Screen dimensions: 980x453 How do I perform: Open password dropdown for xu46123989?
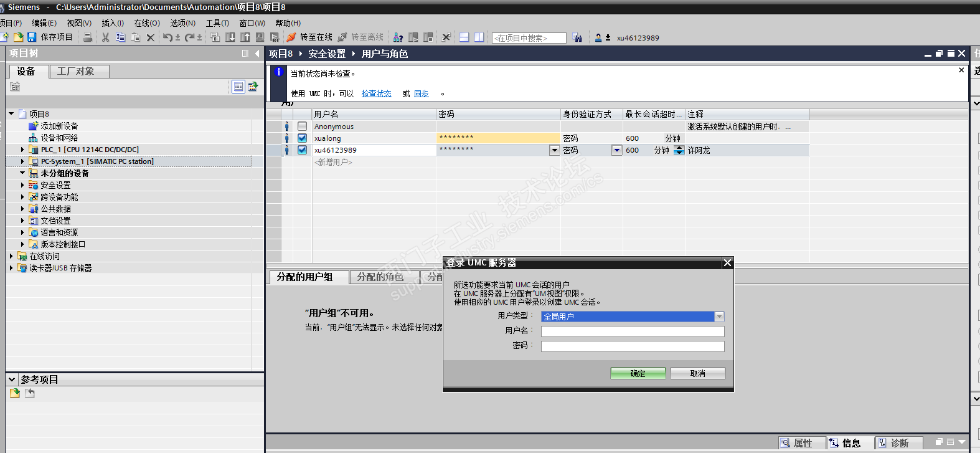coord(554,150)
